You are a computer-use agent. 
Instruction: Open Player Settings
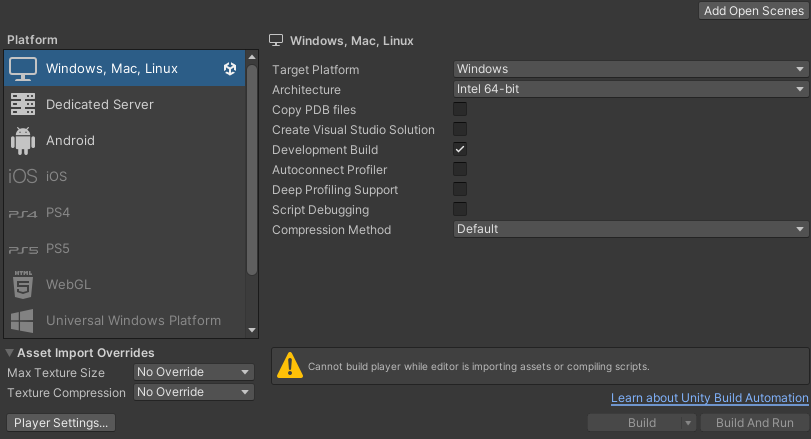click(61, 422)
